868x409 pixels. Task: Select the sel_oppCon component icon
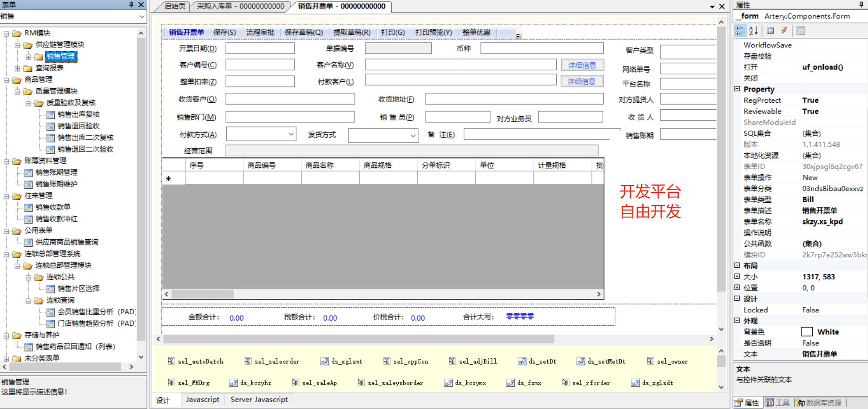click(x=387, y=361)
